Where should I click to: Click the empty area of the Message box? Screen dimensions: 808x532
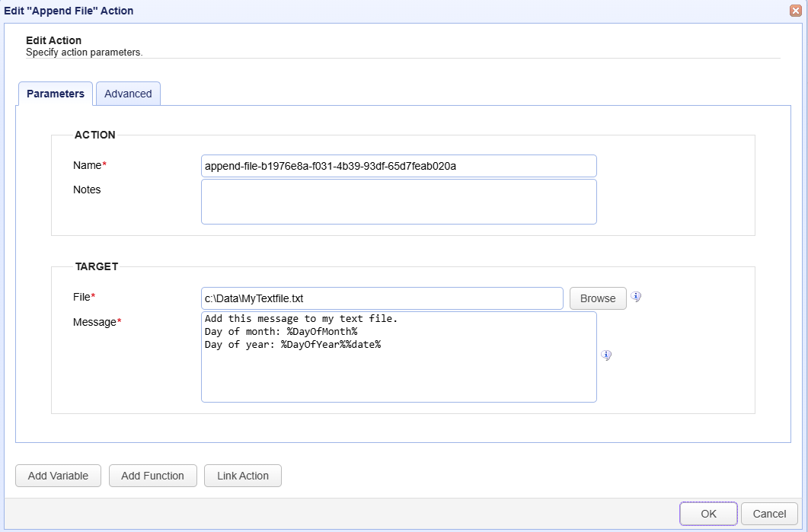coord(398,377)
